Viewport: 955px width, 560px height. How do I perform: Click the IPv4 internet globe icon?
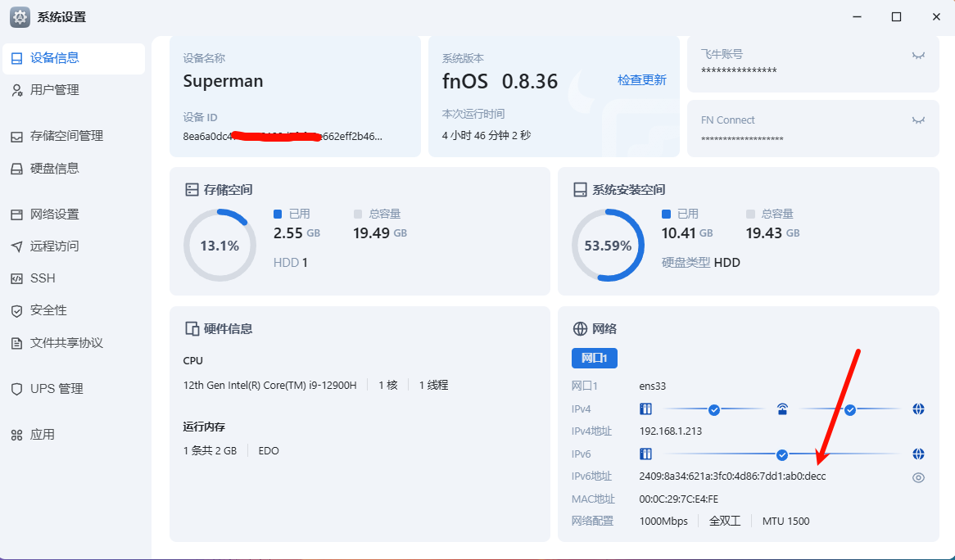click(x=918, y=409)
